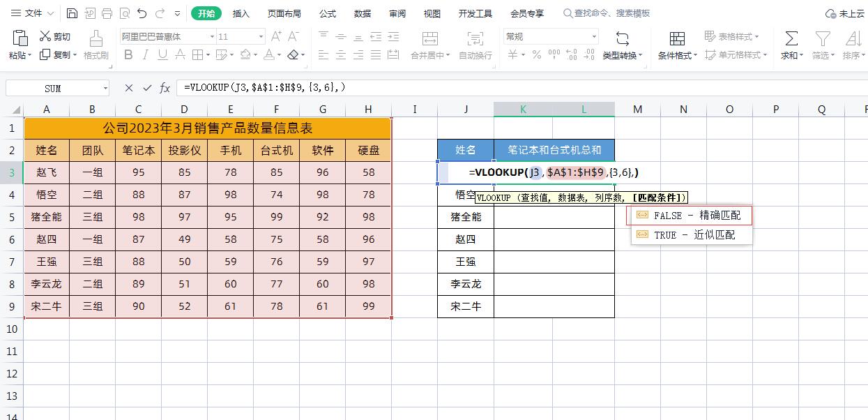Select column header K
This screenshot has width=868, height=420.
tap(524, 109)
